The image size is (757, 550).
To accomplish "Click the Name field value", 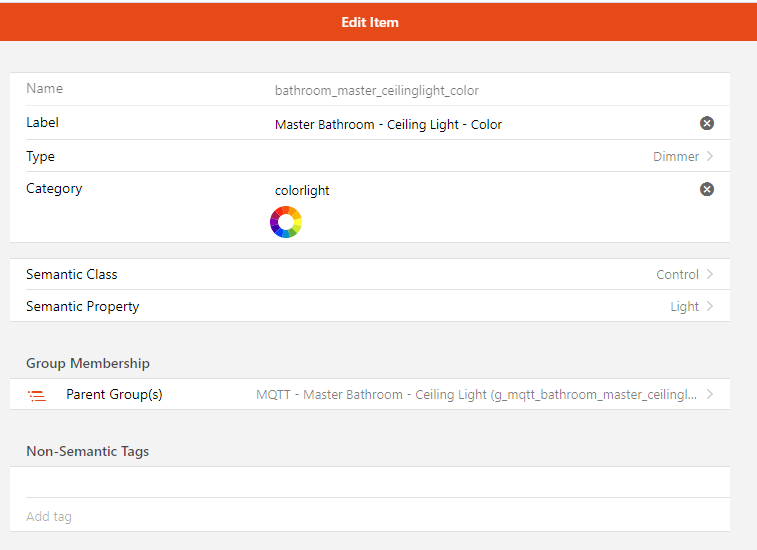I will click(377, 90).
